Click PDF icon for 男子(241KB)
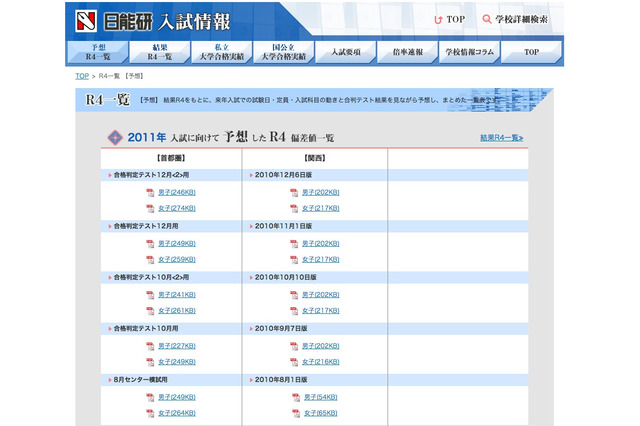Screen dimensions: 640x426 (x=150, y=295)
